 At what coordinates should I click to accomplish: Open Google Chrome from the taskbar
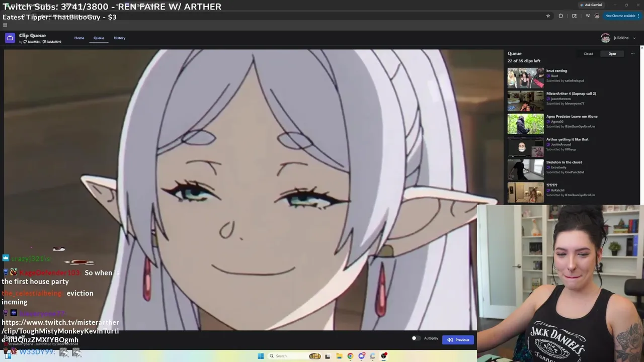tap(350, 356)
